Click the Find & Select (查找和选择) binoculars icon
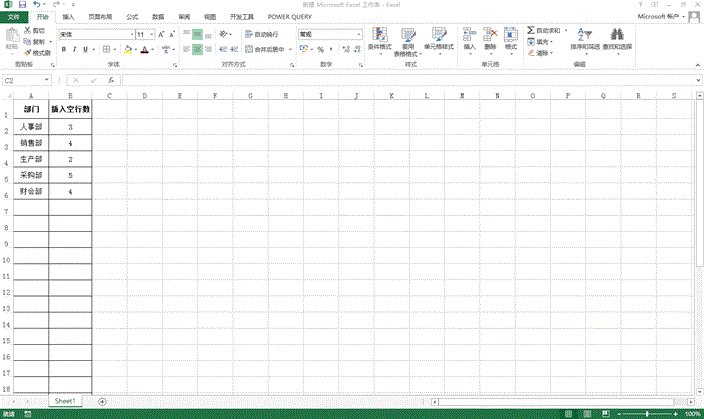 [x=618, y=35]
